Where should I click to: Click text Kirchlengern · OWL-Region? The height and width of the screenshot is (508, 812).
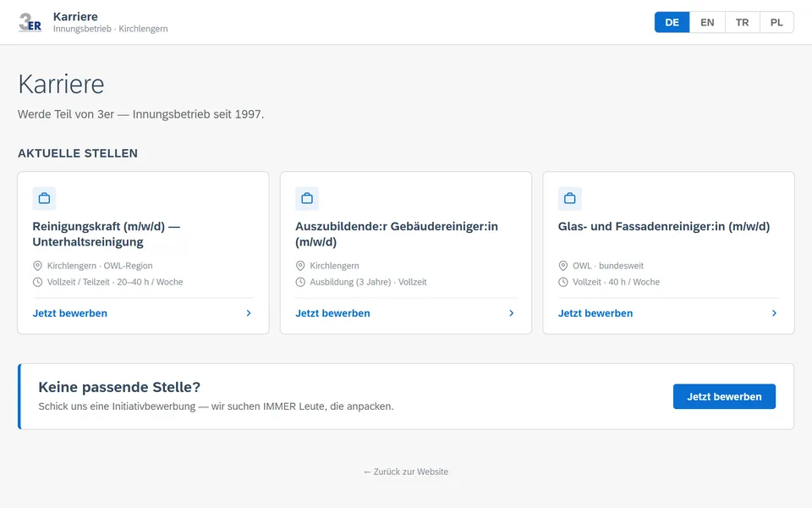tap(100, 266)
